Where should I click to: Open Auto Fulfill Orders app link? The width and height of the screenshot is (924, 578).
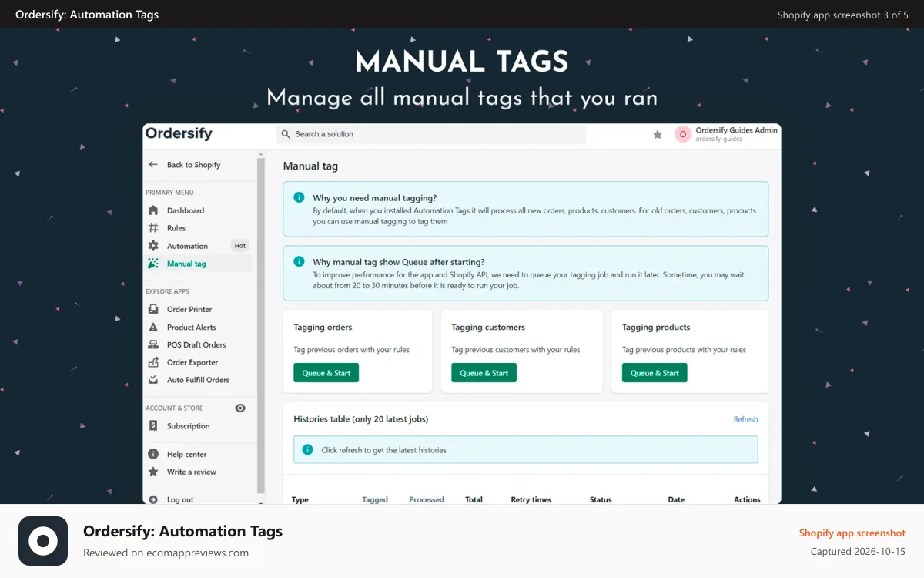(199, 380)
